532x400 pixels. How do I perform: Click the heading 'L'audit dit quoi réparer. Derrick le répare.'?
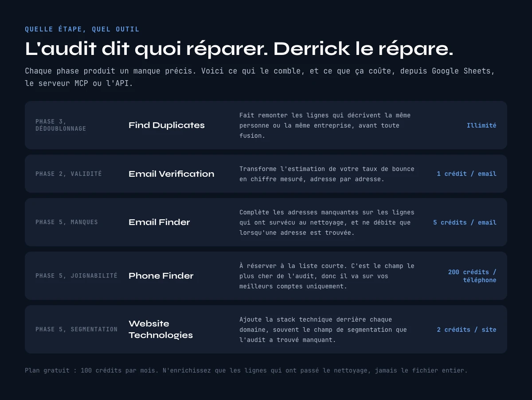[x=239, y=49]
